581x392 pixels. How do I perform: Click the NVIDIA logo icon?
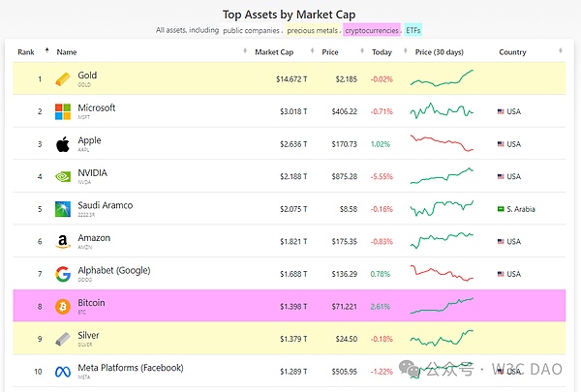coord(62,176)
